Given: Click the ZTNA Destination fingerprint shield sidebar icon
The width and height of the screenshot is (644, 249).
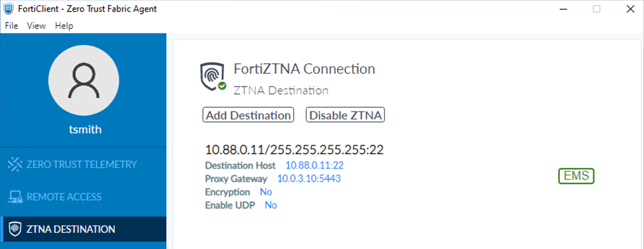Looking at the screenshot, I should tap(16, 230).
